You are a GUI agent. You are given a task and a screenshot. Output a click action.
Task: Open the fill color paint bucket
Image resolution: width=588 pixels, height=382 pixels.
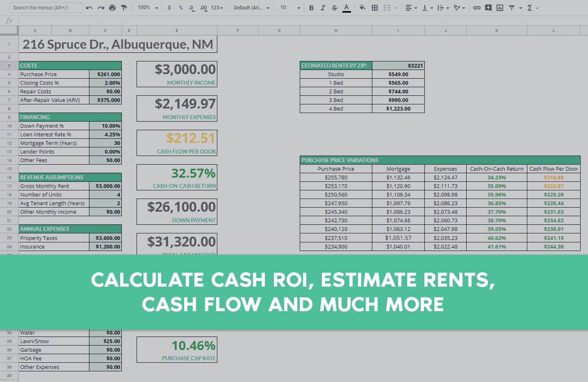(x=363, y=8)
